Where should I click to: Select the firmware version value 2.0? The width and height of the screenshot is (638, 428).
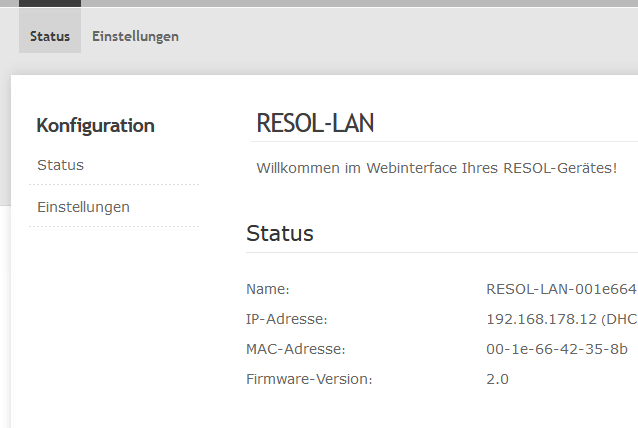click(x=497, y=379)
